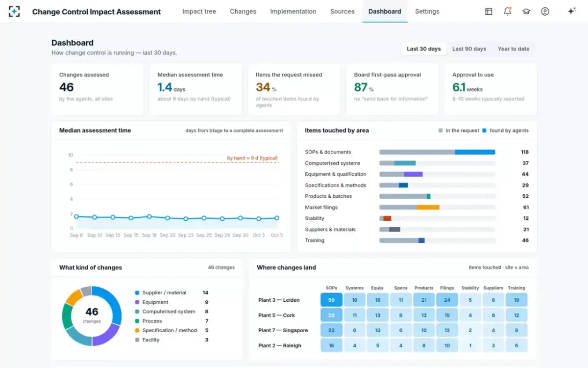Switch to the Changes tab
Image resolution: width=588 pixels, height=368 pixels.
(243, 11)
